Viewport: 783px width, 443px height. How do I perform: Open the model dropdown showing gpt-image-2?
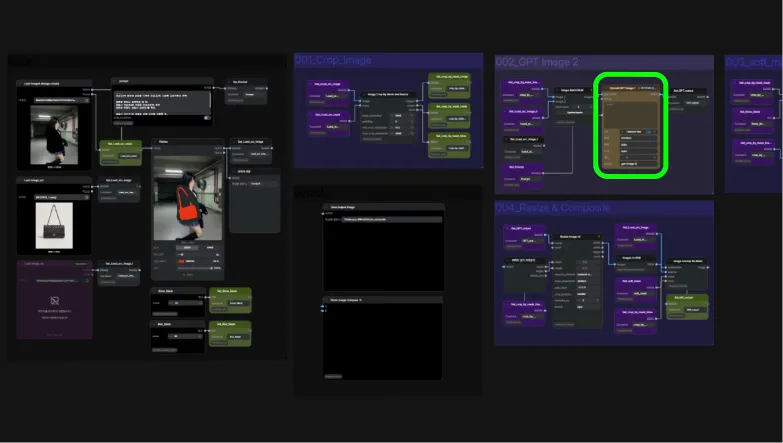pos(638,163)
